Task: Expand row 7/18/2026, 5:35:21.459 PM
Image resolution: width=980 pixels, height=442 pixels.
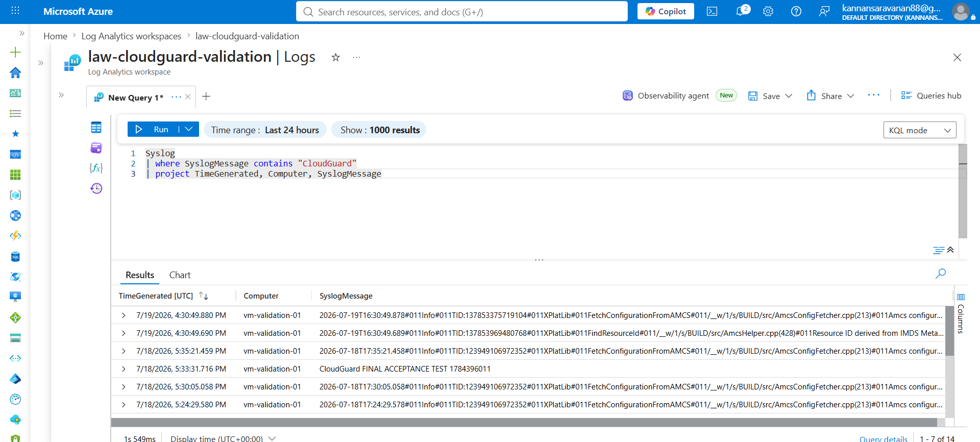Action: click(124, 351)
